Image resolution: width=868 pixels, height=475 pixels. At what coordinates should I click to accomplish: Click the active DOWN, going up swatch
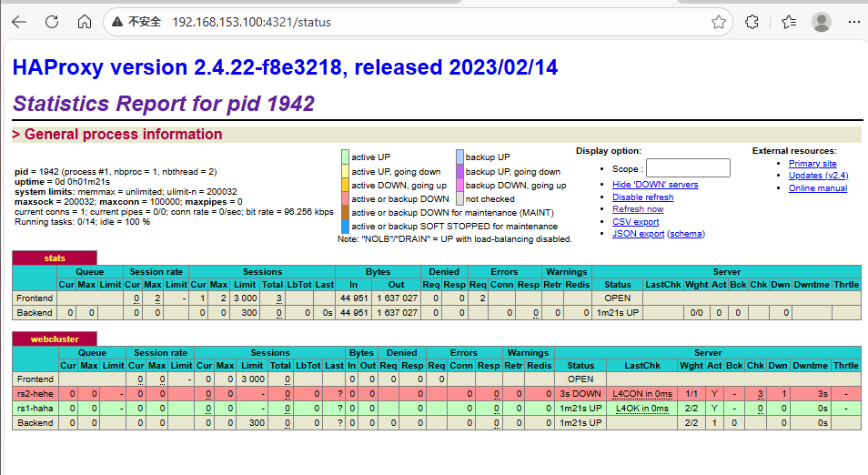coord(346,185)
